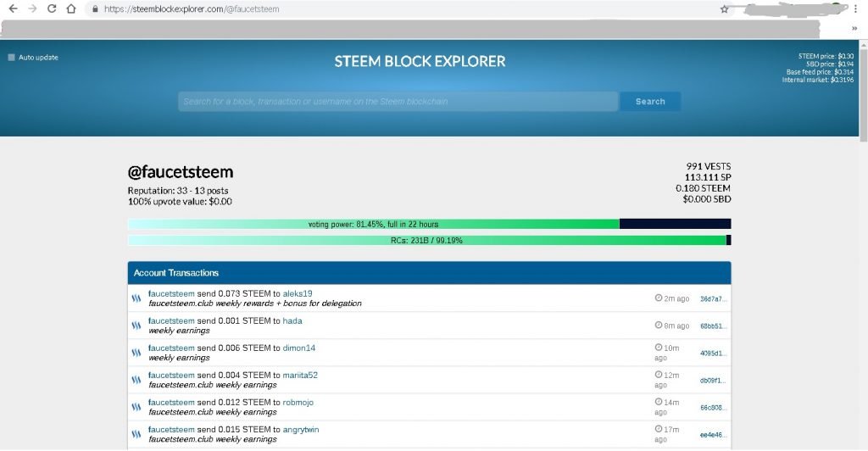868x451 pixels.
Task: Click clock icon beside 17m ago
Action: pyautogui.click(x=658, y=429)
